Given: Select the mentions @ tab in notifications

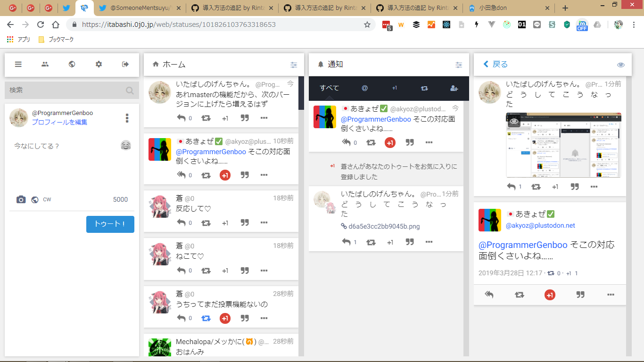Looking at the screenshot, I should click(x=364, y=88).
